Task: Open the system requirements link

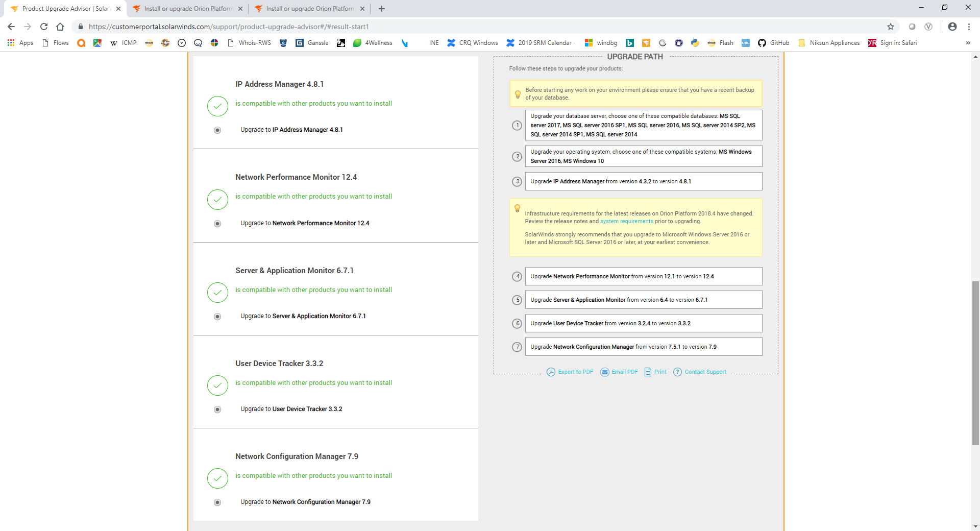Action: [627, 221]
